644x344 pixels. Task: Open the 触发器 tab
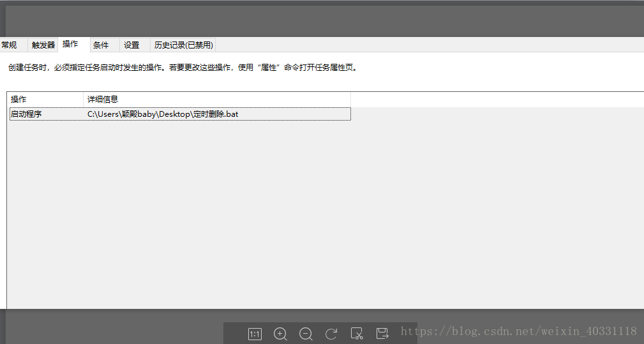coord(43,45)
